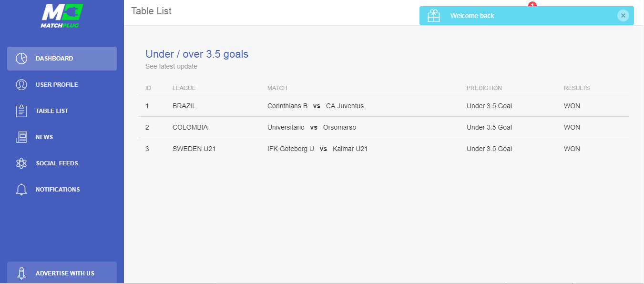Select the Universitario vs Orsomarso row

(x=384, y=127)
